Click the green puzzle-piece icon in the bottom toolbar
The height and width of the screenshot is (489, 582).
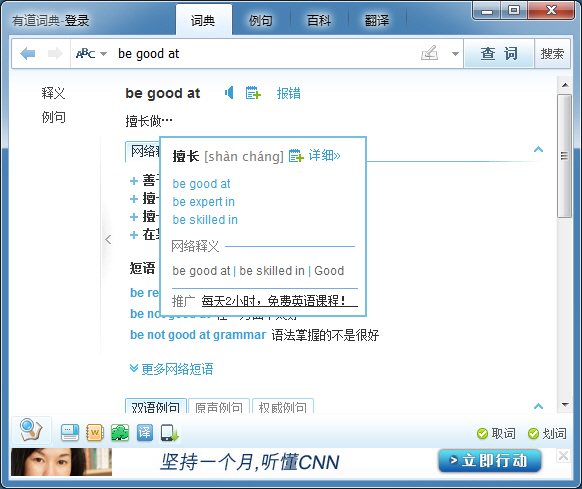(120, 433)
